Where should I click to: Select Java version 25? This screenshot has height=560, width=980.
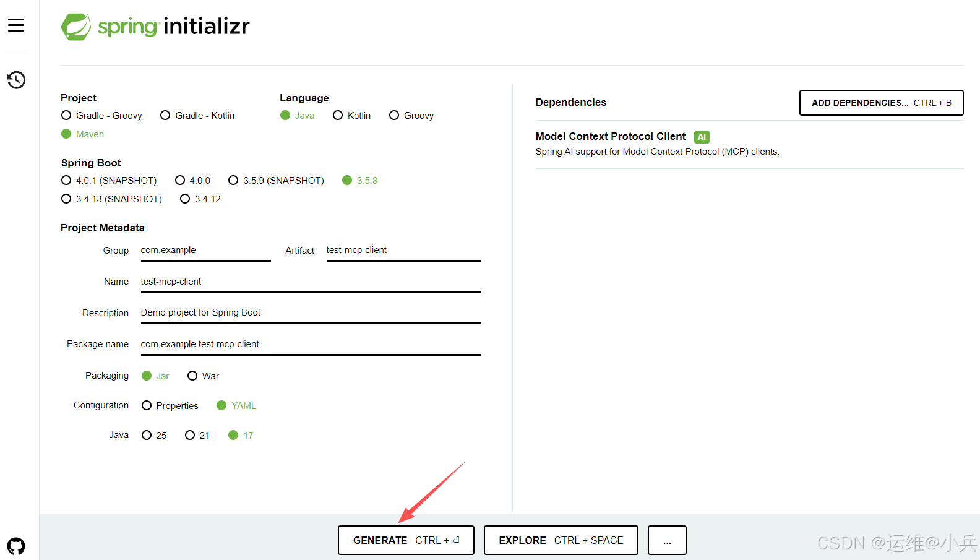[x=154, y=436]
